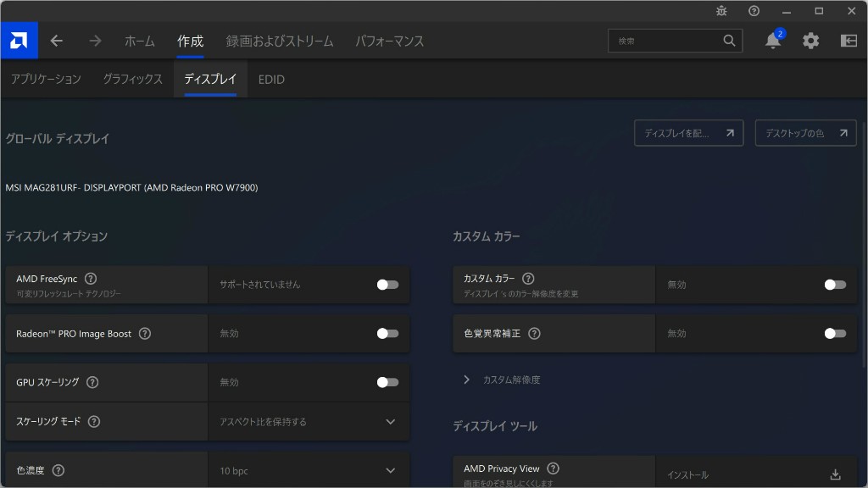Switch to グラフィックス sub-tab
868x488 pixels.
pyautogui.click(x=133, y=79)
